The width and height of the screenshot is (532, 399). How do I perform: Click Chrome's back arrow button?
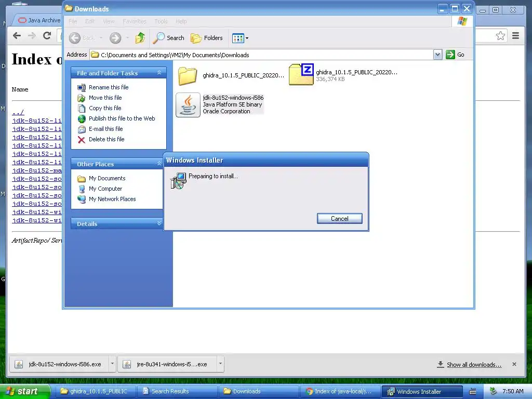[x=17, y=36]
